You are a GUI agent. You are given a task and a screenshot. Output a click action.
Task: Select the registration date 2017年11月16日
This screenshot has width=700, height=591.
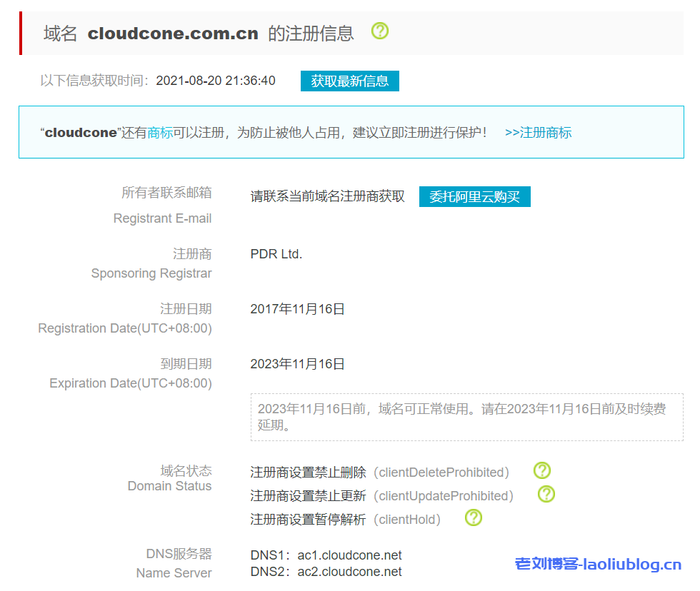pyautogui.click(x=296, y=308)
